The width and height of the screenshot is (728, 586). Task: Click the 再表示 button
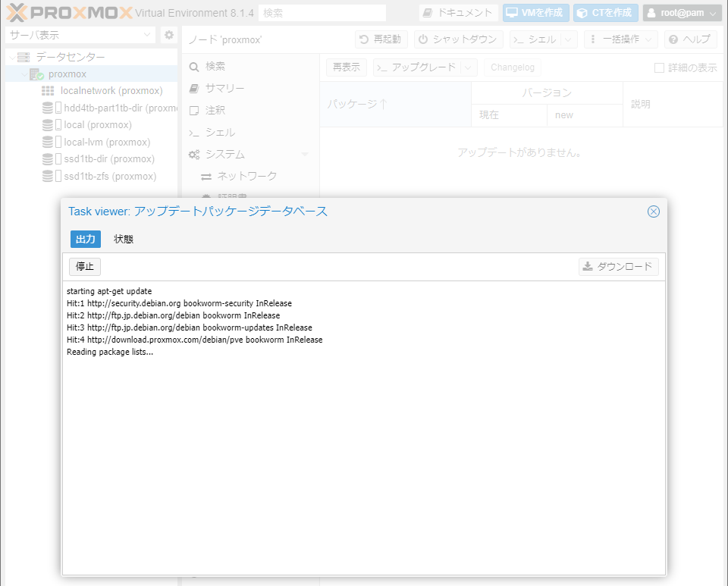click(x=347, y=67)
